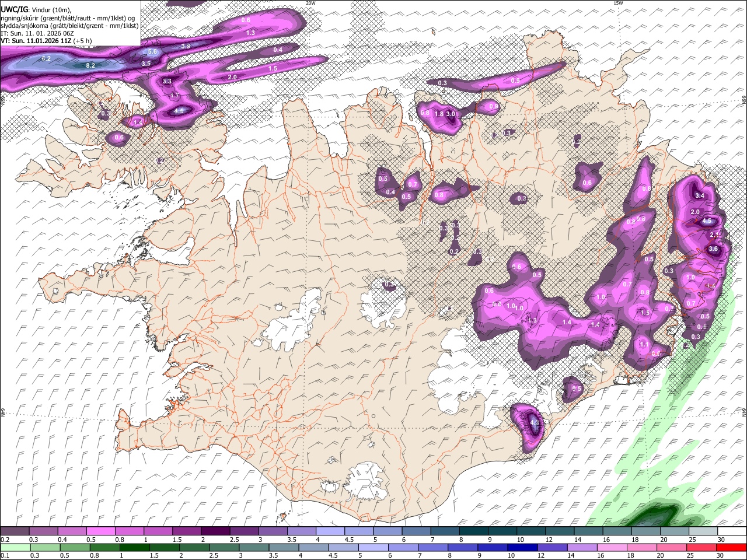Image resolution: width=747 pixels, height=560 pixels.
Task: Pick the pale grey swatch between 25 and 30, upper row
Action: click(x=702, y=531)
